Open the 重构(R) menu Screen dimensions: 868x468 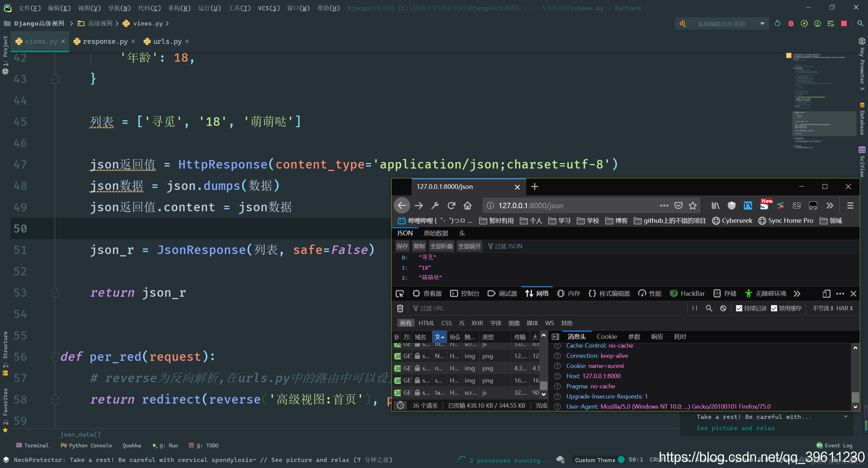(179, 8)
